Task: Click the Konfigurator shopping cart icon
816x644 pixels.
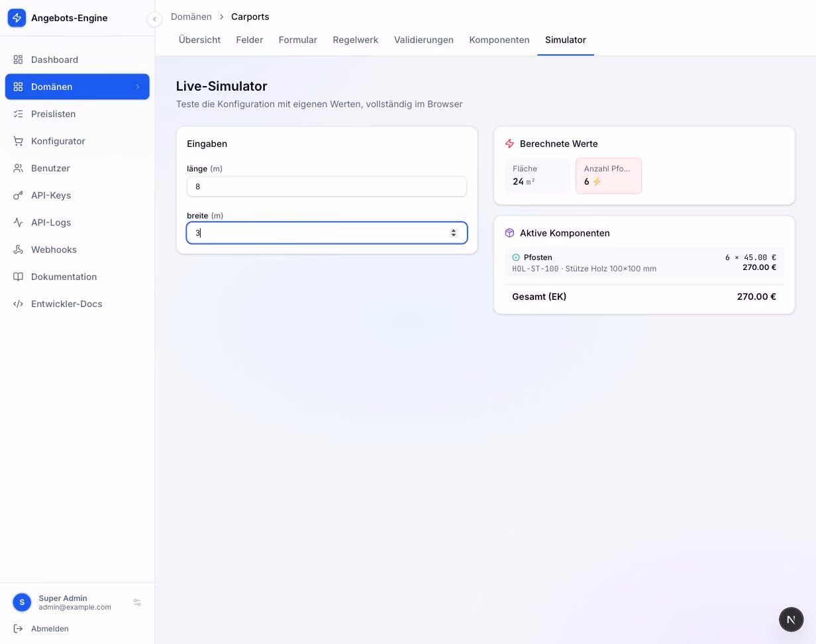Action: (19, 141)
